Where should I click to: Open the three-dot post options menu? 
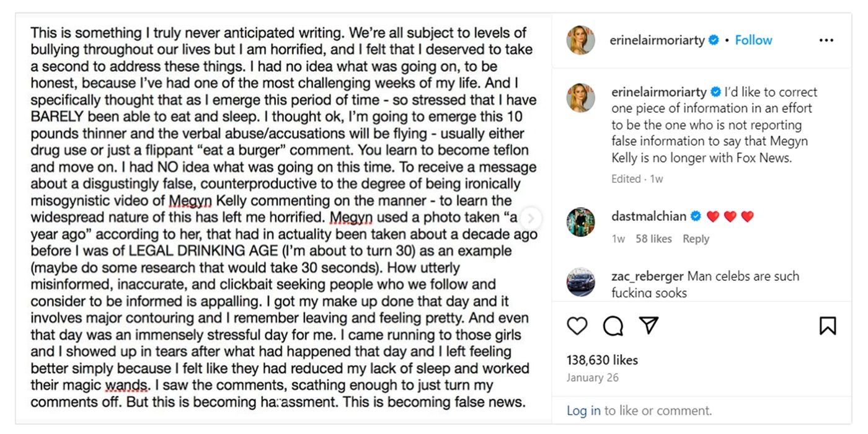[x=826, y=39]
